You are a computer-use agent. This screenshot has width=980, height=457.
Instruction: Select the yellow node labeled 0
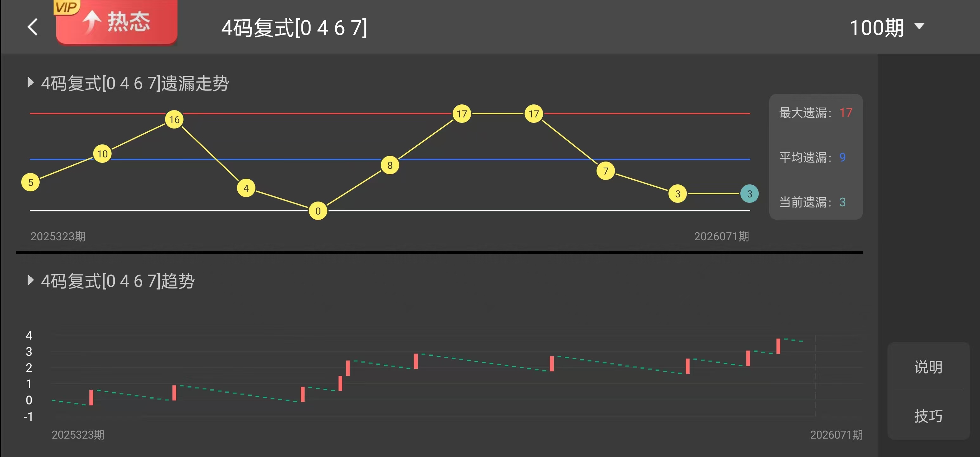click(318, 211)
